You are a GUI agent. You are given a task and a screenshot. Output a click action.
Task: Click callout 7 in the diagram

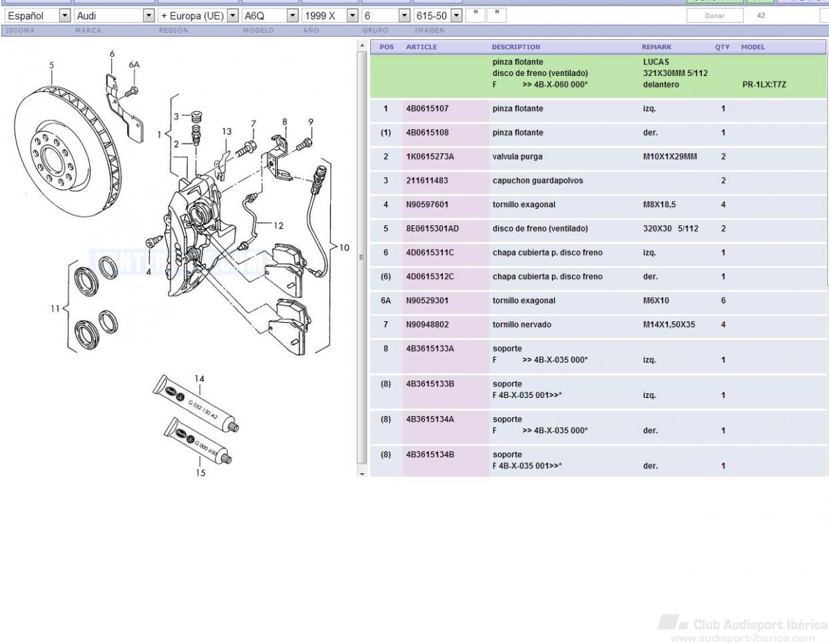(254, 124)
